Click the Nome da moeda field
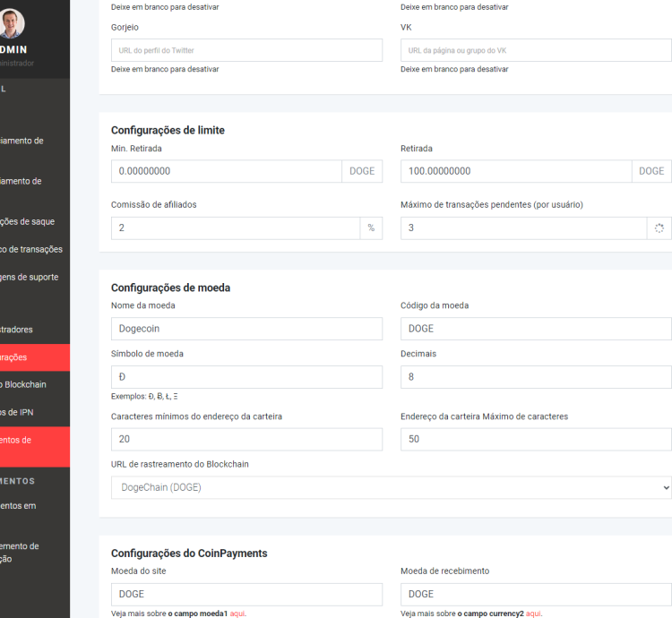 pos(246,329)
